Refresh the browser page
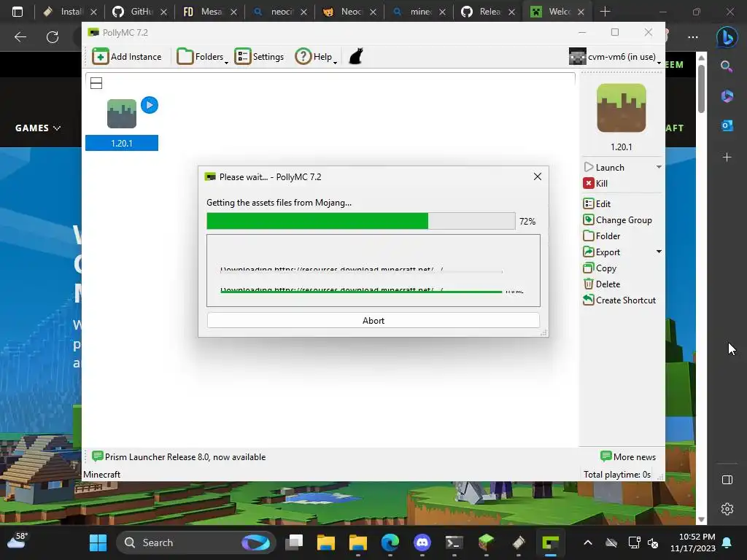Viewport: 747px width, 560px height. 53,36
